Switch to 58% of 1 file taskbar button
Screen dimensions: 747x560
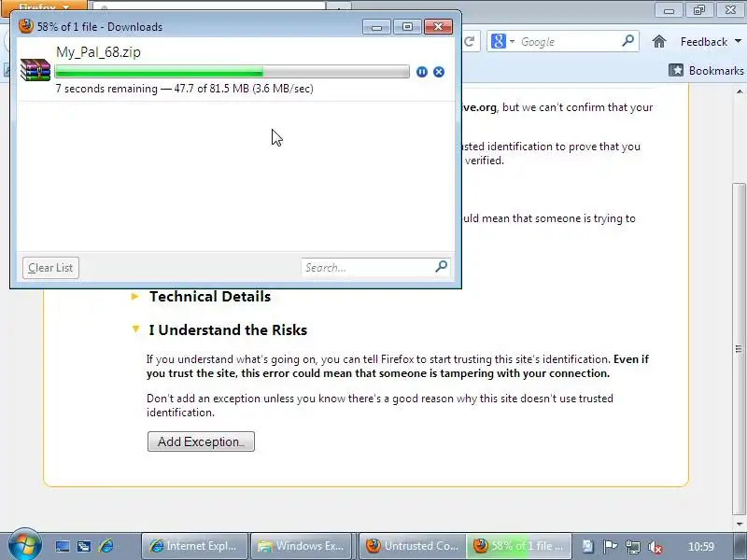(x=519, y=546)
